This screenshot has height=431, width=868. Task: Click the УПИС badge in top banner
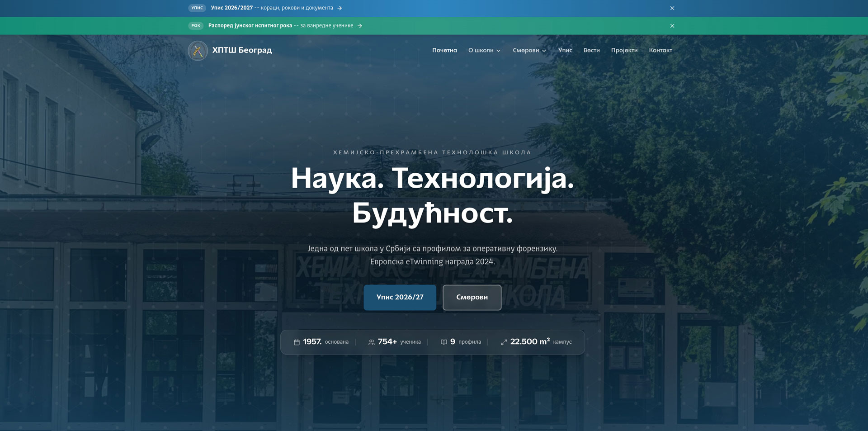pos(197,8)
